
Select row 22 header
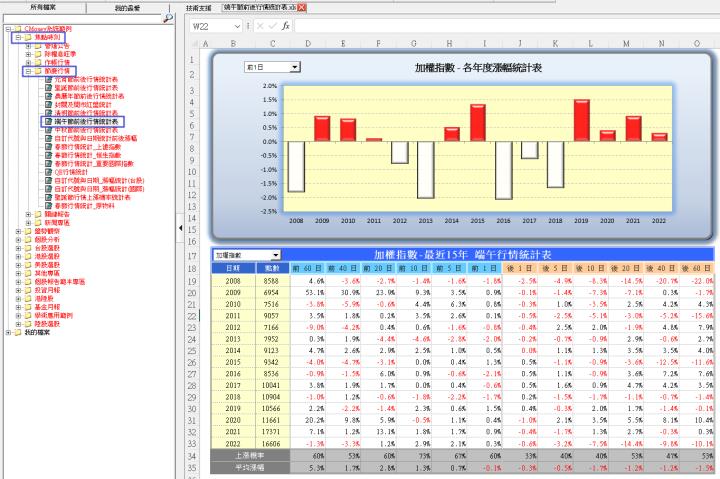(192, 316)
